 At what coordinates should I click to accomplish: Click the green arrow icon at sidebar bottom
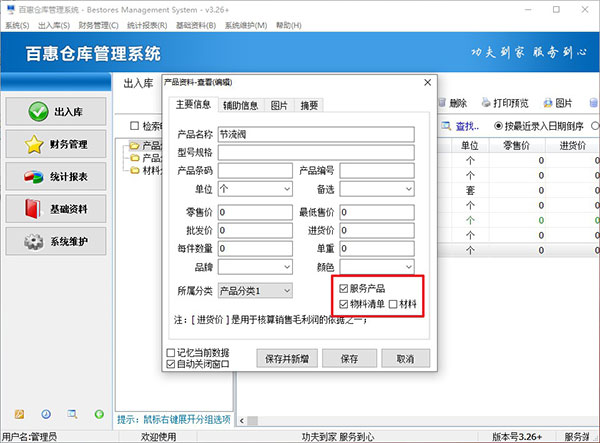pos(99,414)
